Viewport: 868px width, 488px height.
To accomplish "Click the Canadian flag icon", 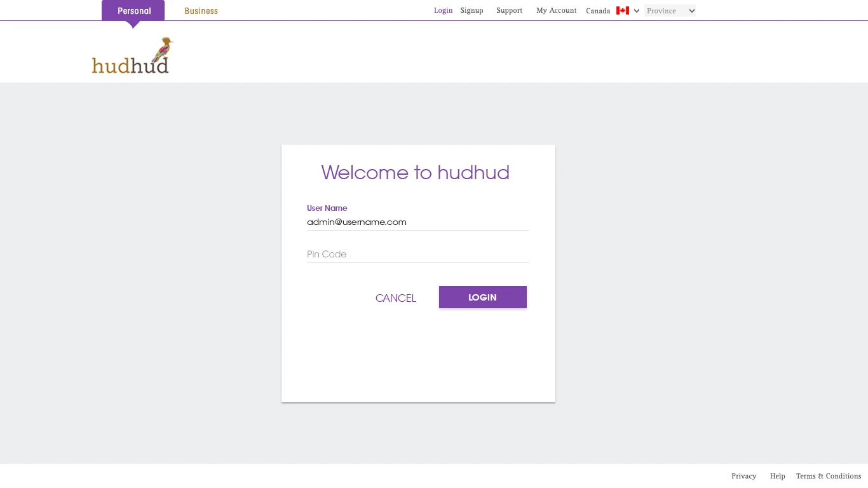I will click(622, 10).
